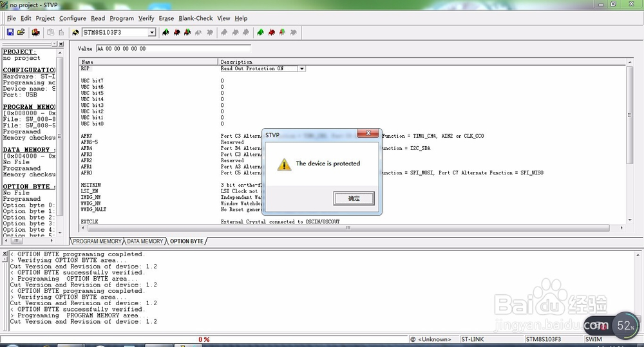Switch to the DATA MEMORY tab

(145, 241)
